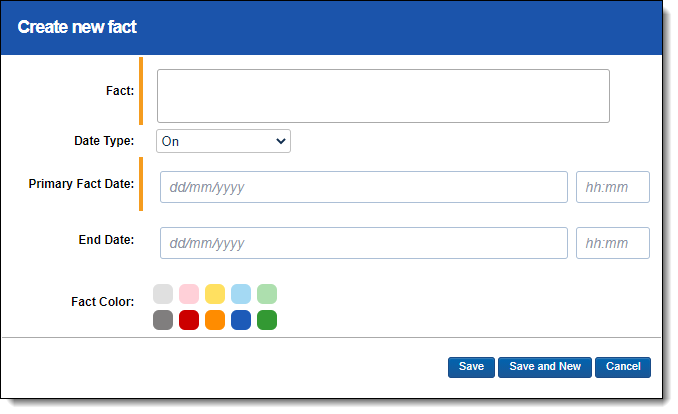The image size is (678, 414).
Task: Select the light yellow color swatch
Action: click(215, 294)
